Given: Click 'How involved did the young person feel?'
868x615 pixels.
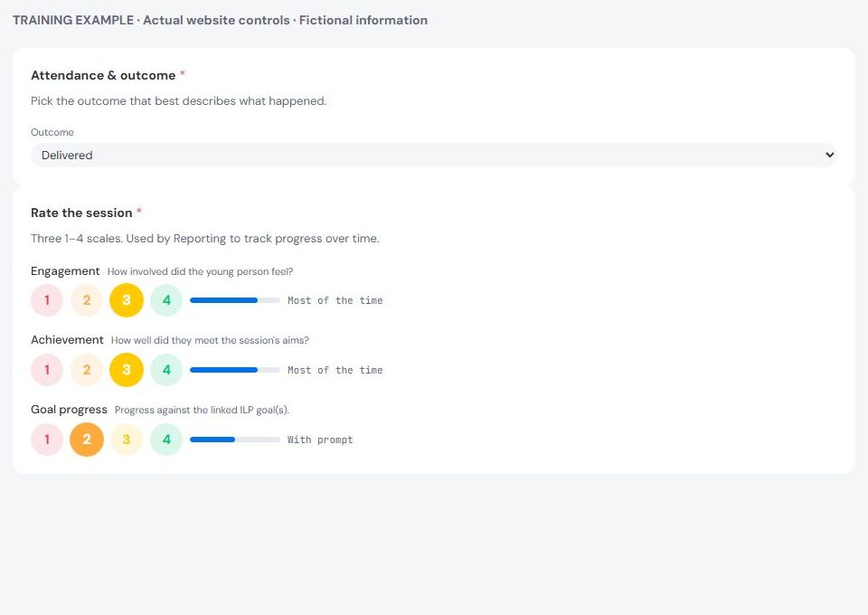Looking at the screenshot, I should point(200,272).
